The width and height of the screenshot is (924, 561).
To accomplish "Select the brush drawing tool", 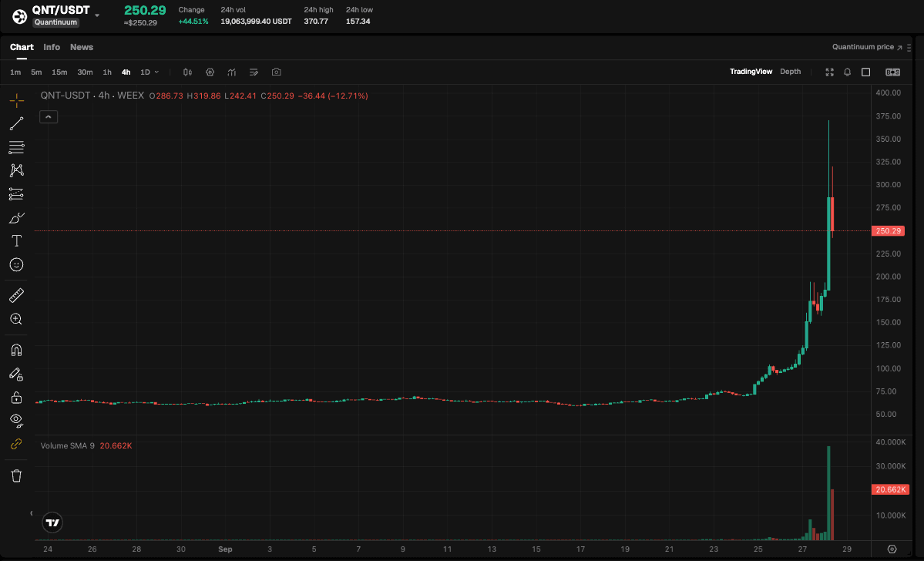I will 16,217.
